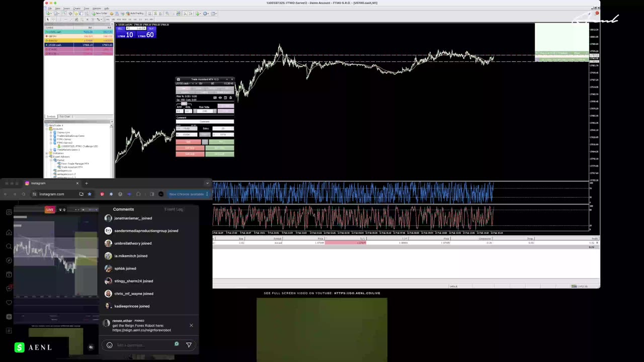Click the Pinterest extension icon in Chrome

[102, 194]
